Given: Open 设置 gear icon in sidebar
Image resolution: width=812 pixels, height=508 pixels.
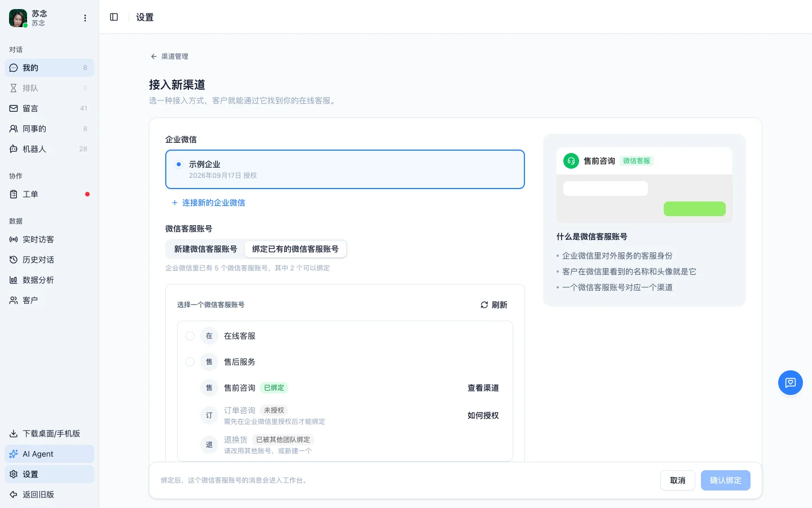Looking at the screenshot, I should coord(14,474).
